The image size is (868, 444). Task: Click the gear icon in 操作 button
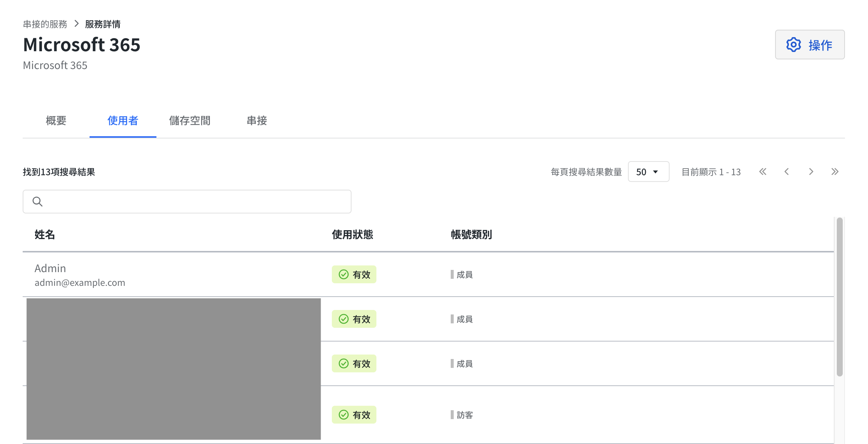pyautogui.click(x=793, y=45)
